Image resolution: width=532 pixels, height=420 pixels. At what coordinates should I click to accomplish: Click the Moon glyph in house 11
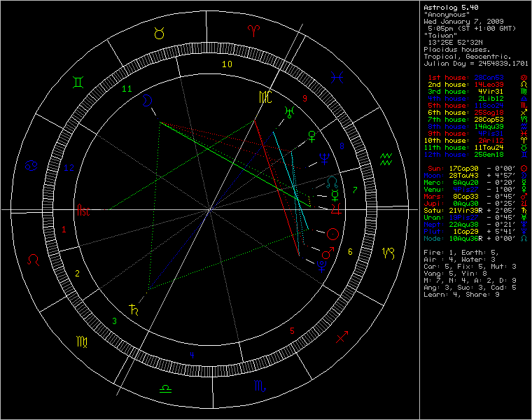(146, 101)
